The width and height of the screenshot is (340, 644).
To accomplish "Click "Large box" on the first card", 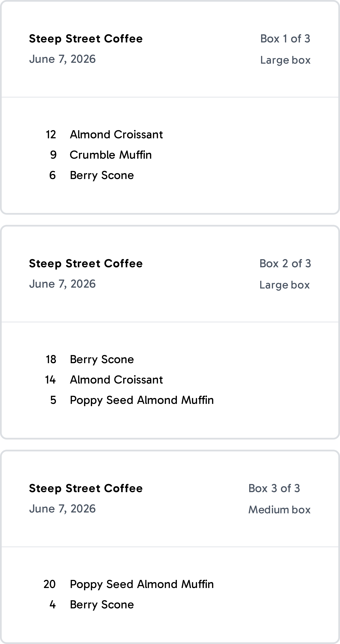I will point(285,60).
